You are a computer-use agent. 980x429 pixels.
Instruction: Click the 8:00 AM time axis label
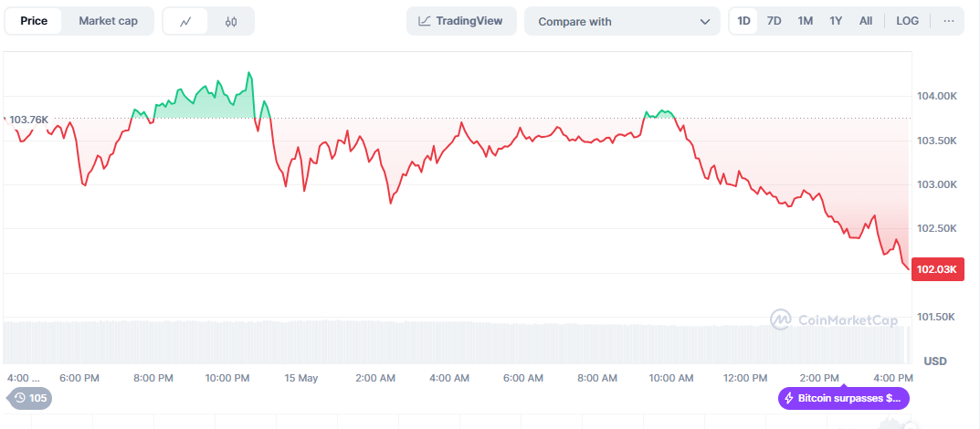click(595, 378)
